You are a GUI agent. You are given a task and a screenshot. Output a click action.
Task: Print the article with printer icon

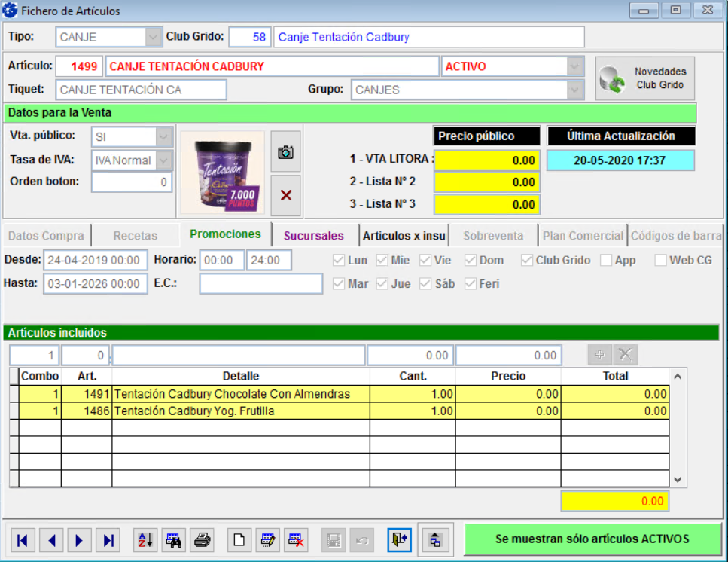click(x=202, y=540)
